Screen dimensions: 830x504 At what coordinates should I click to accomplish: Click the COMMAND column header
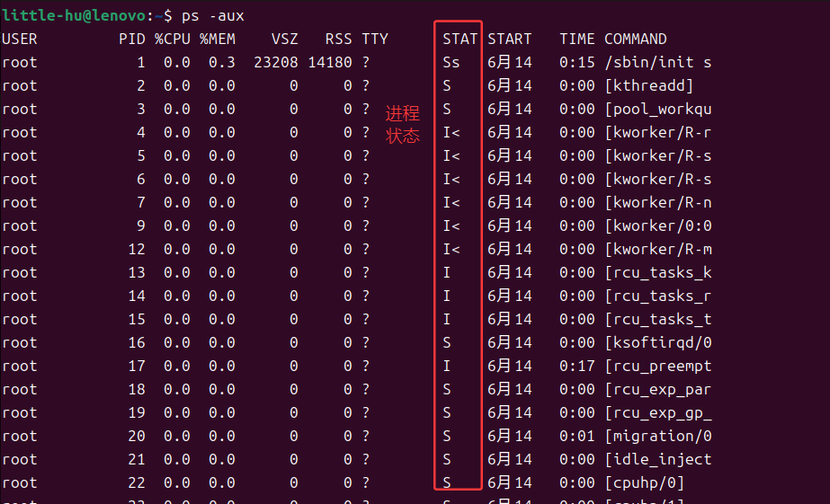click(x=635, y=40)
